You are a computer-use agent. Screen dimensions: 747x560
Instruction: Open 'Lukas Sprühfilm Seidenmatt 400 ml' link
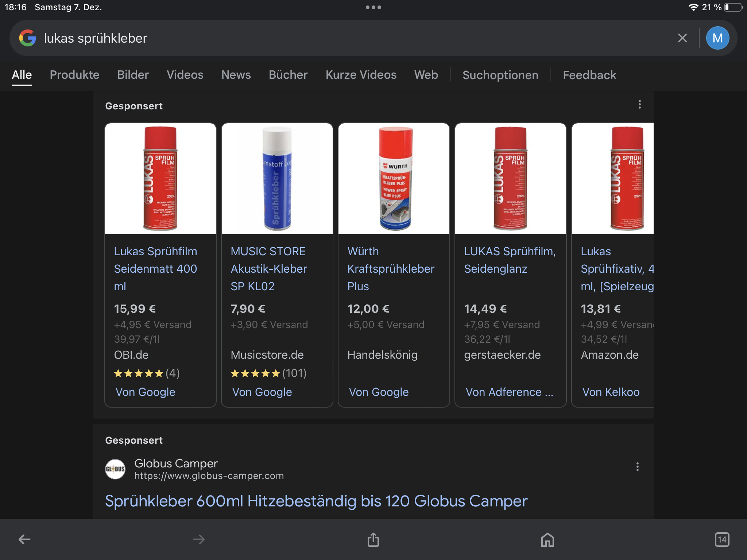tap(156, 269)
